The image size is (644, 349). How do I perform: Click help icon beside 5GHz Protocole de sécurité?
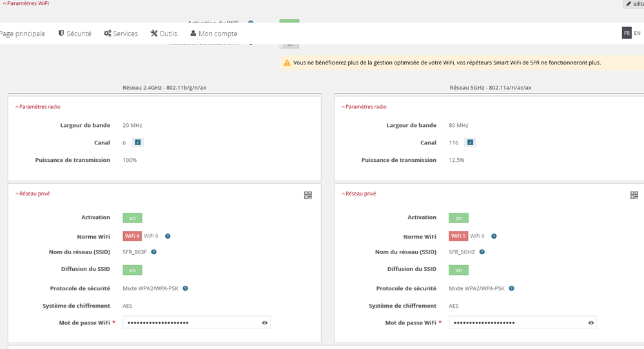511,288
